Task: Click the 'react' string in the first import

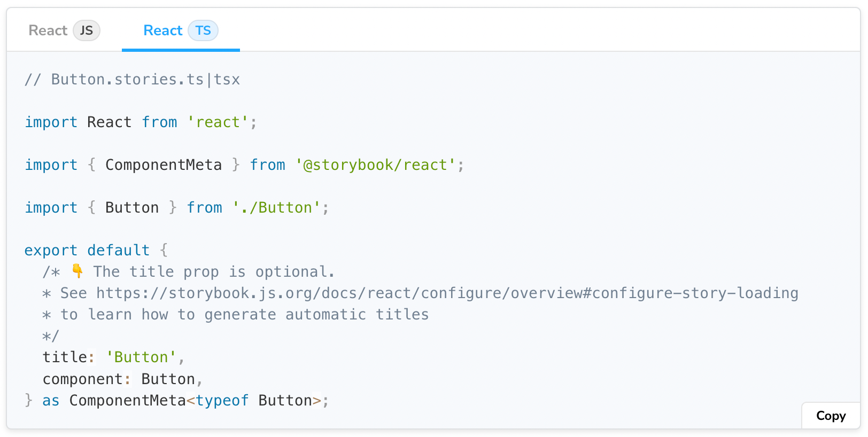Action: pos(218,122)
